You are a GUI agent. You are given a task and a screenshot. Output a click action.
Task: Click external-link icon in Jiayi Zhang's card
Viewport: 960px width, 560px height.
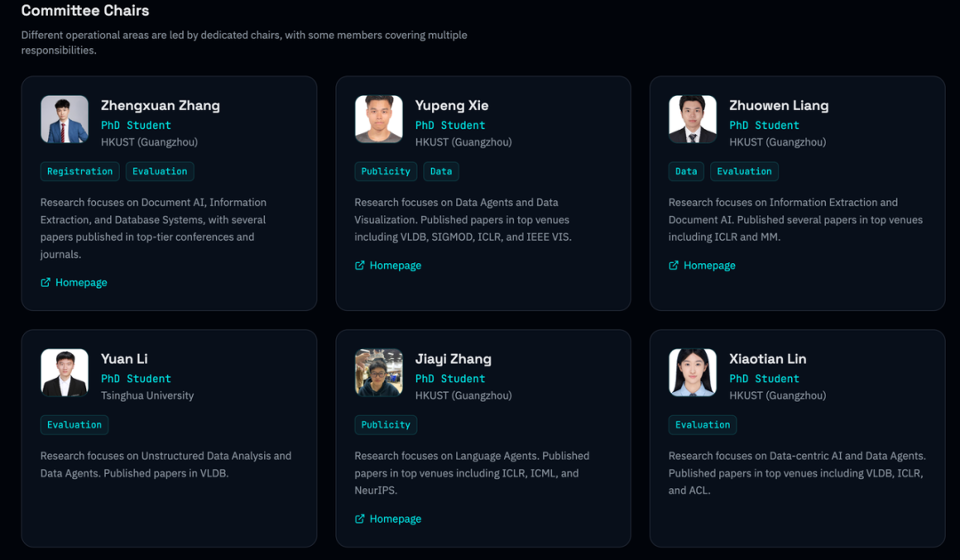point(360,519)
